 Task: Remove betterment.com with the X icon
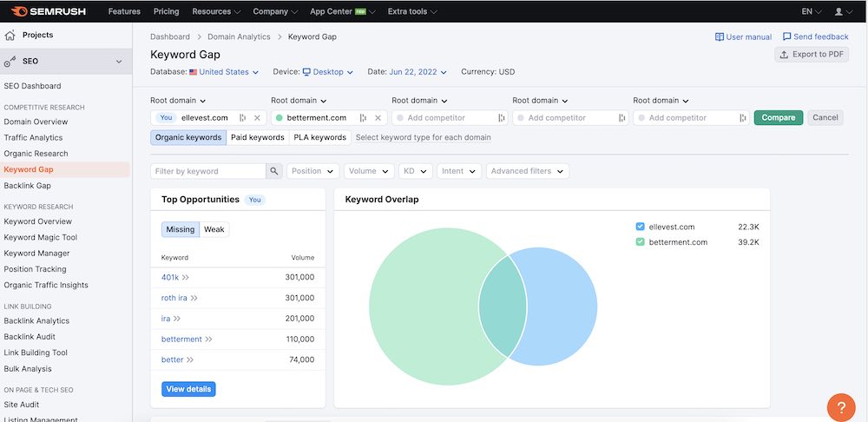point(378,118)
